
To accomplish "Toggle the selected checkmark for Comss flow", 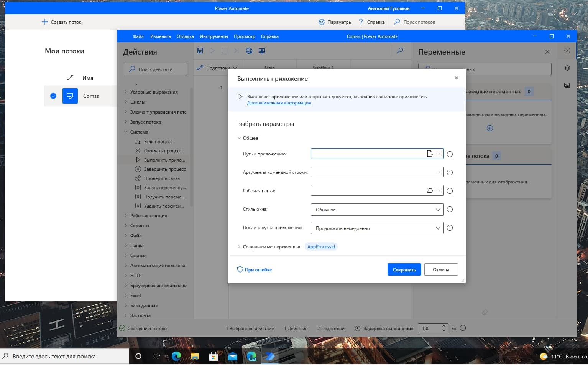I will [x=53, y=96].
